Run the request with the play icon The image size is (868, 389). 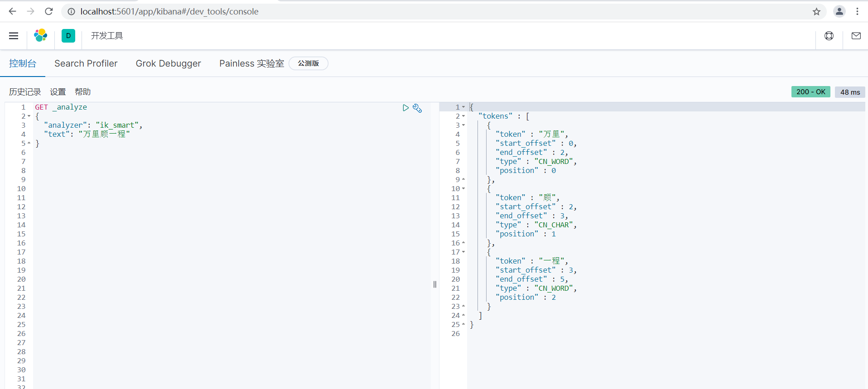point(405,108)
